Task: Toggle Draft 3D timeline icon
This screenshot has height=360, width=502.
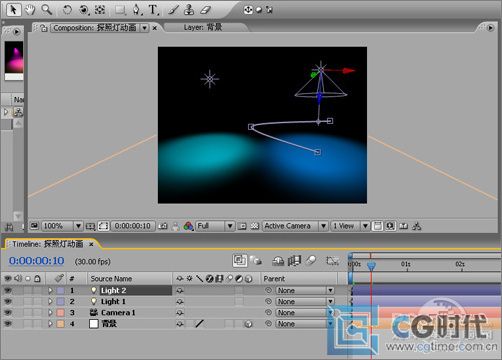Action: (x=256, y=261)
